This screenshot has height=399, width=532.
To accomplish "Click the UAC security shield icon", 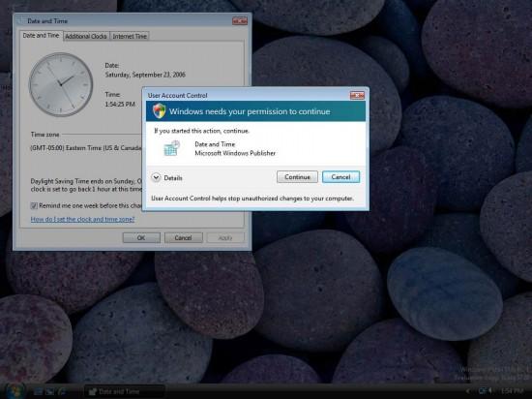I will 159,111.
